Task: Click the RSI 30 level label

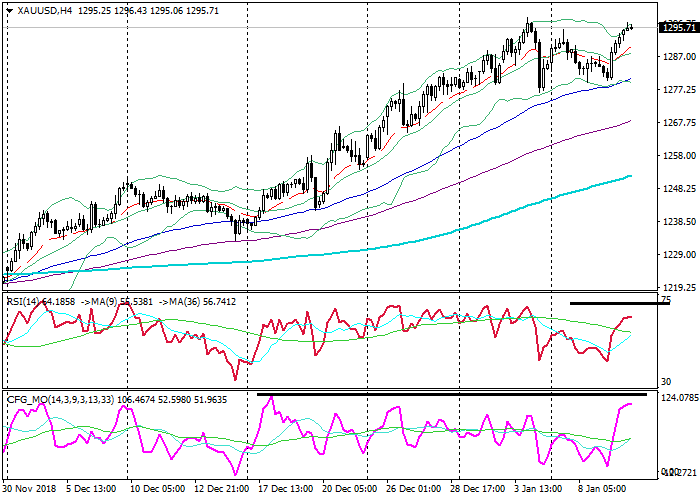Action: 665,382
